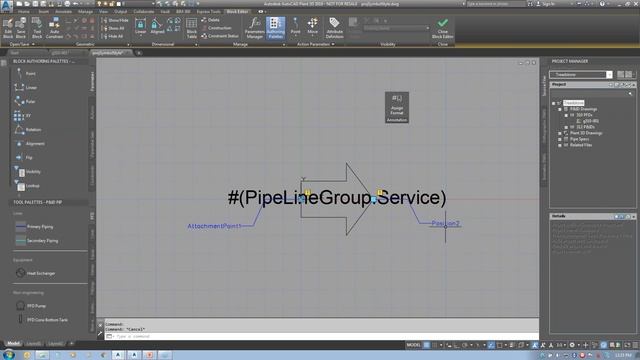Image resolution: width=640 pixels, height=360 pixels.
Task: Click Close Block Editor checkmark
Action: (442, 28)
